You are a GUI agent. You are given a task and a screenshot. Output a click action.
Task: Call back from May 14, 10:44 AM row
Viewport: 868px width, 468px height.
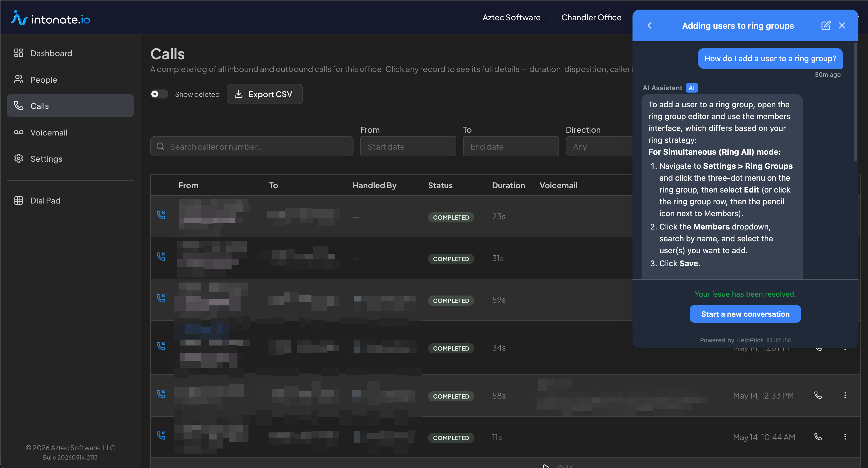coord(818,437)
